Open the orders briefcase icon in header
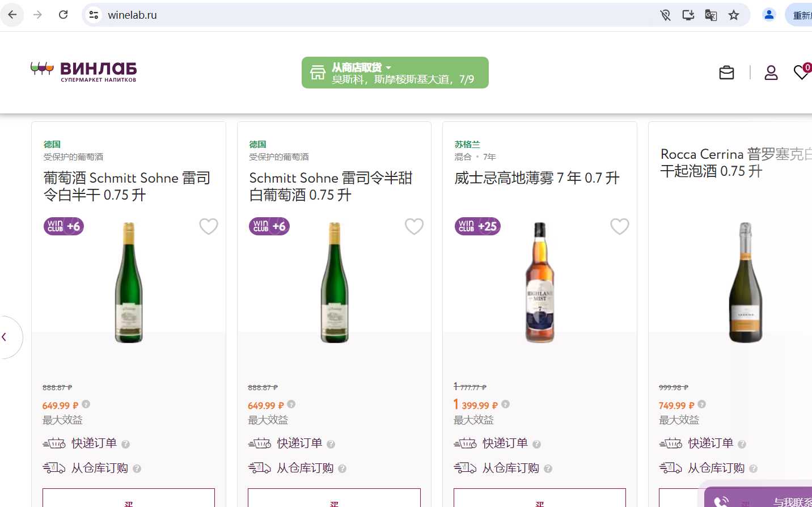This screenshot has height=507, width=812. coord(726,73)
